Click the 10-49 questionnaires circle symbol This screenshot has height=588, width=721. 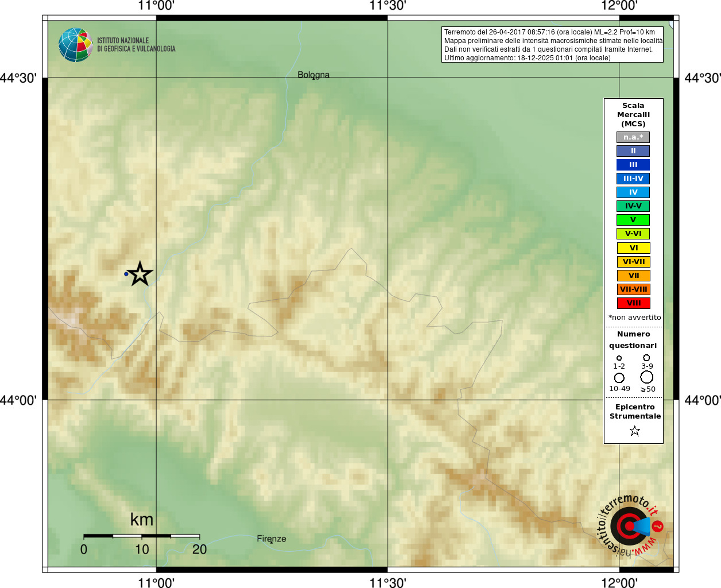(619, 378)
